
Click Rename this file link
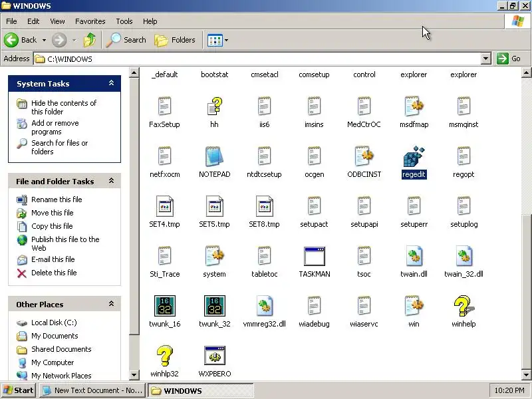pos(57,199)
